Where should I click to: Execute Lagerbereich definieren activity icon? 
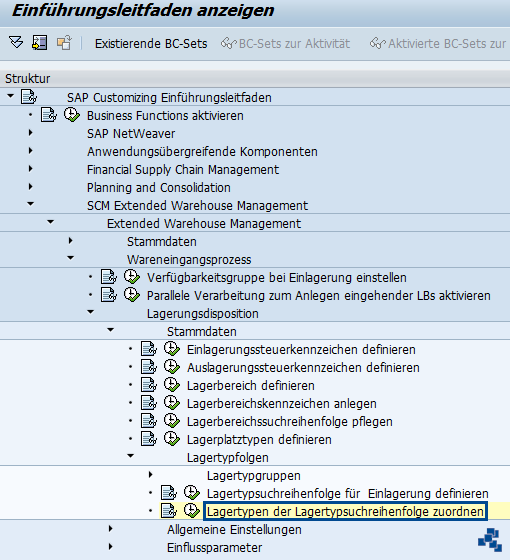click(x=172, y=385)
